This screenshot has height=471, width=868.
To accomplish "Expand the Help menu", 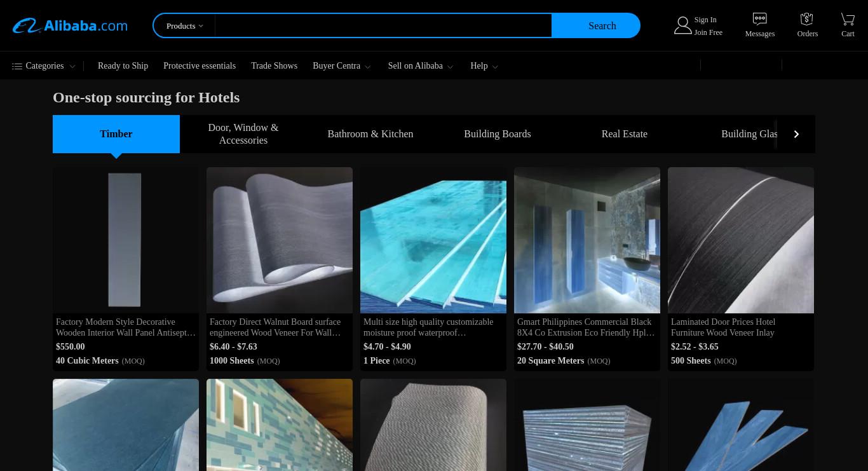I will 484,66.
